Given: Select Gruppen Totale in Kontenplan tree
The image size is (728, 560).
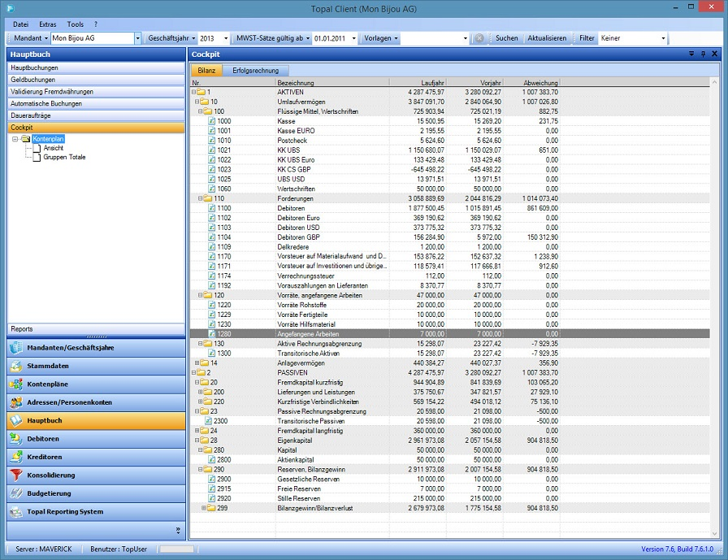Looking at the screenshot, I should (x=64, y=157).
